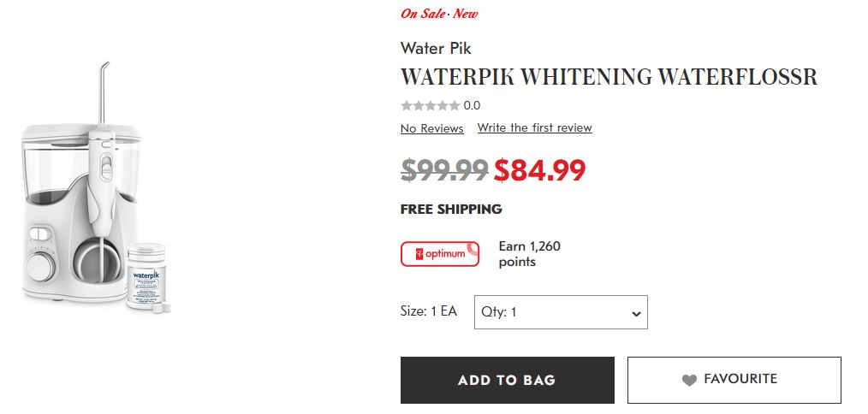Screen dimensions: 868x414
Task: Expand the Qty dropdown chevron arrow
Action: coord(636,314)
